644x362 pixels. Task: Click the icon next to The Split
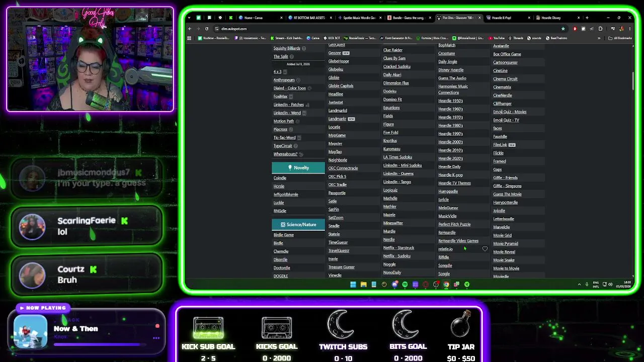click(x=292, y=56)
